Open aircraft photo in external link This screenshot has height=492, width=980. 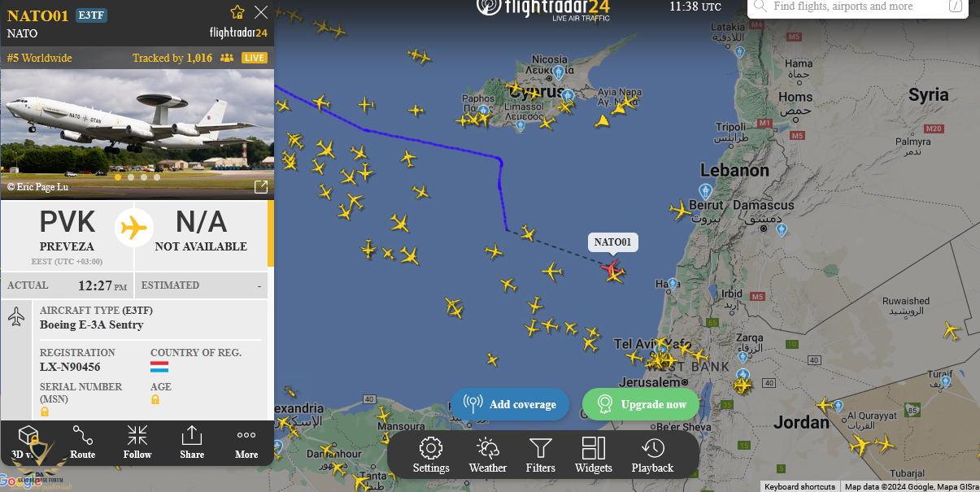(261, 187)
